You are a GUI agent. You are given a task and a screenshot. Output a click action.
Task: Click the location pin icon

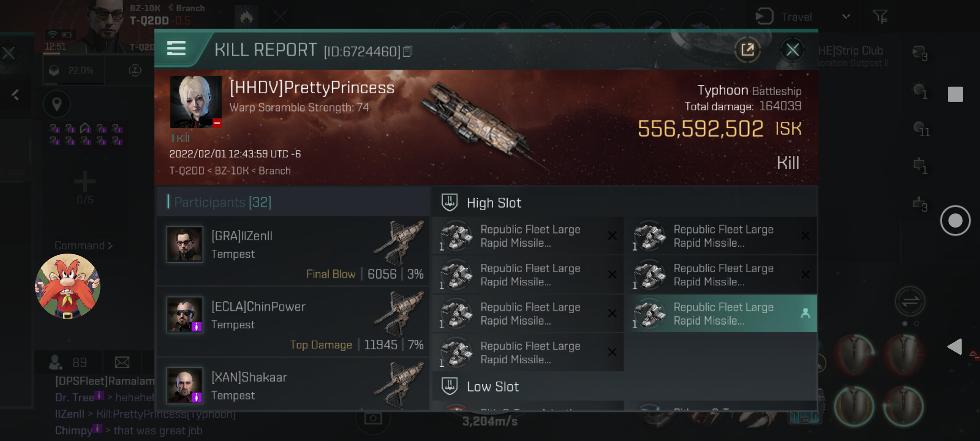pyautogui.click(x=57, y=104)
